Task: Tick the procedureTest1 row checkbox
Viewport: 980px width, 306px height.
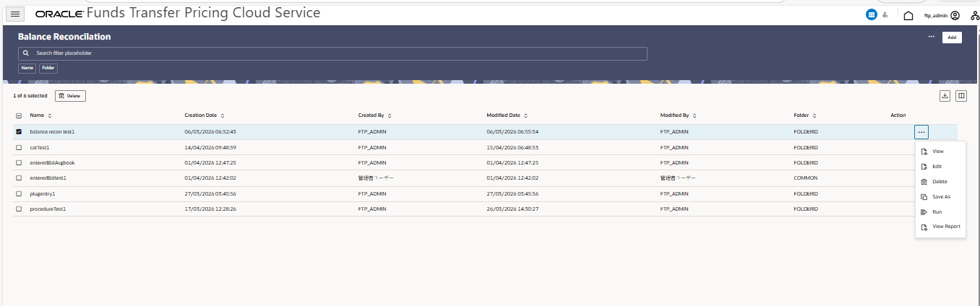Action: pos(19,209)
